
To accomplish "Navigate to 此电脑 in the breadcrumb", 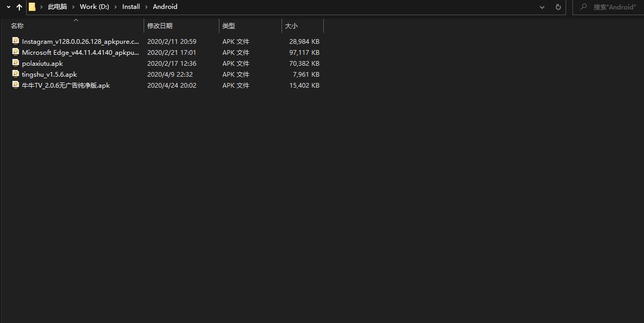I will point(57,7).
